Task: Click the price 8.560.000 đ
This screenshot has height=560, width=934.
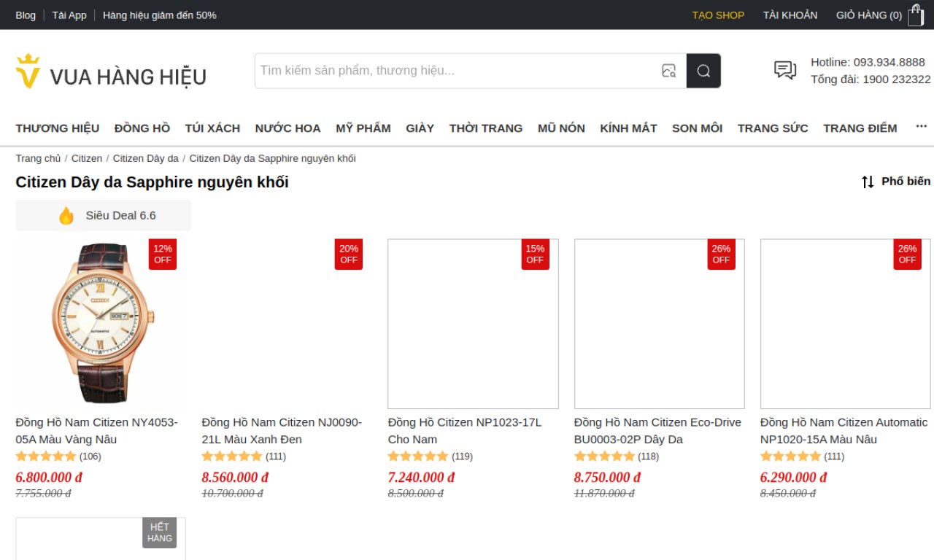Action: (x=235, y=478)
